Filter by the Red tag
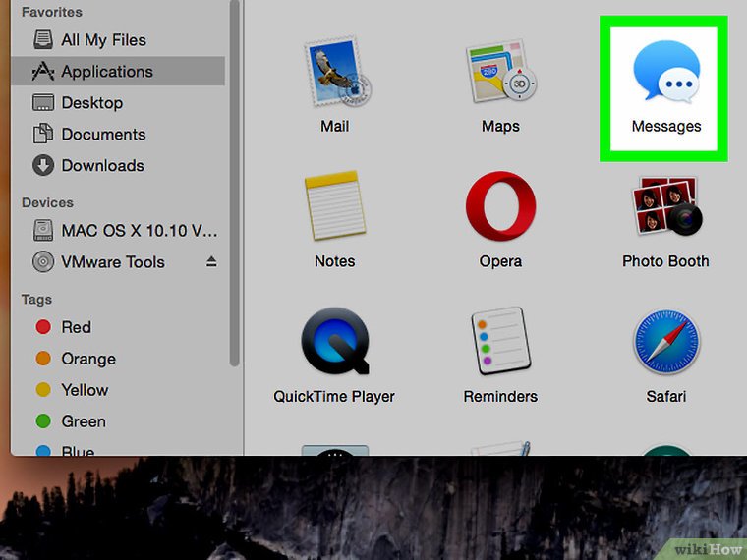 [76, 327]
